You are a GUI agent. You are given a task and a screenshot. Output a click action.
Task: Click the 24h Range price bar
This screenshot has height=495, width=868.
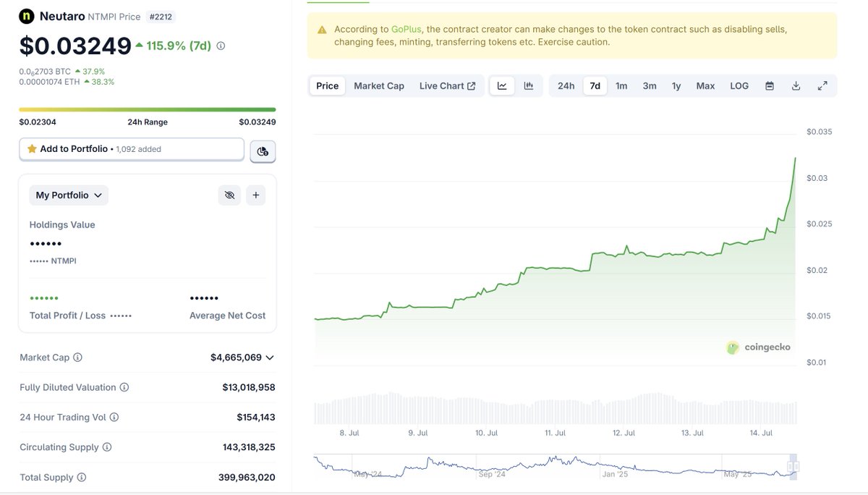(148, 109)
